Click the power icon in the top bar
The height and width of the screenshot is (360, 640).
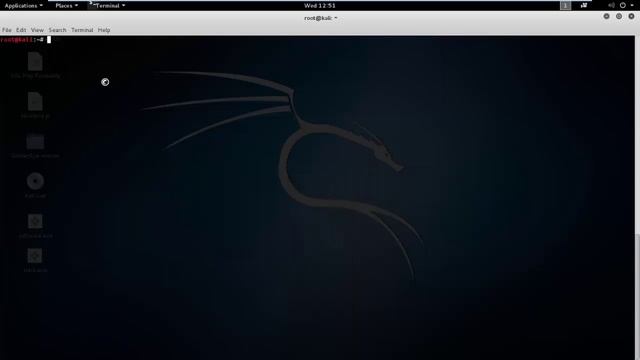622,6
